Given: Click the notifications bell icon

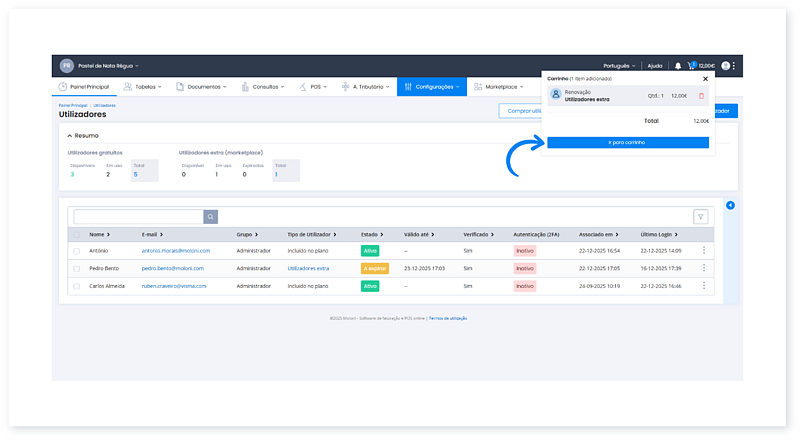Looking at the screenshot, I should pos(677,66).
